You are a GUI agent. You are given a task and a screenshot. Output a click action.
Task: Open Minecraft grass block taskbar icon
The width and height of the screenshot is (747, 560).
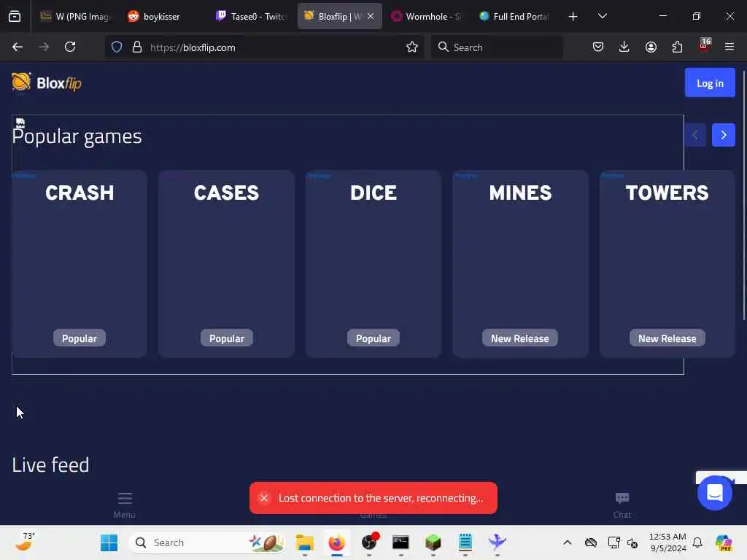coord(433,542)
